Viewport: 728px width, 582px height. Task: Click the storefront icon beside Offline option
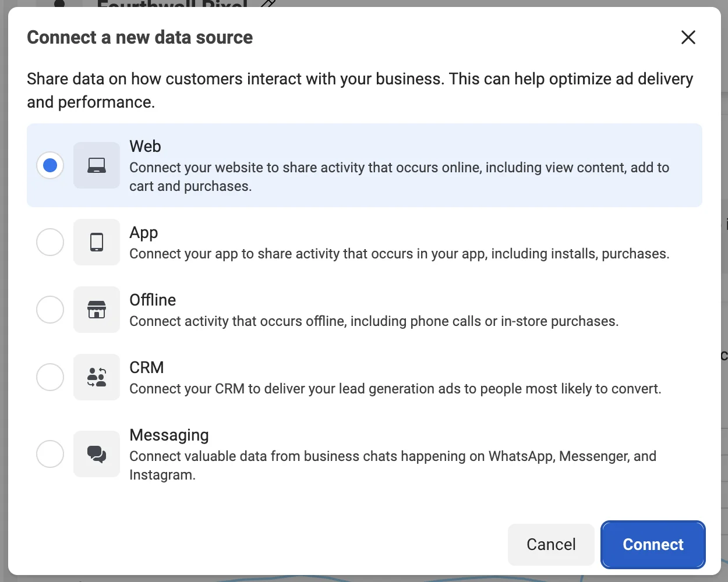tap(97, 310)
